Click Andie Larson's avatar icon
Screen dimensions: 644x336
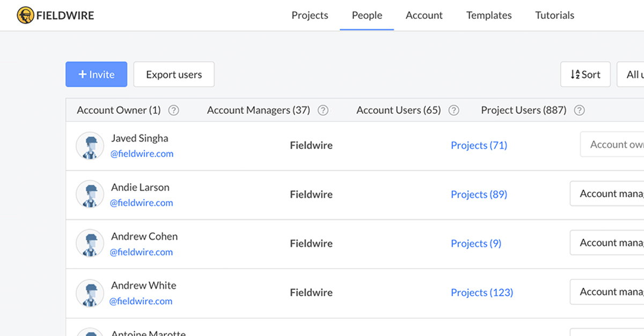coord(90,195)
